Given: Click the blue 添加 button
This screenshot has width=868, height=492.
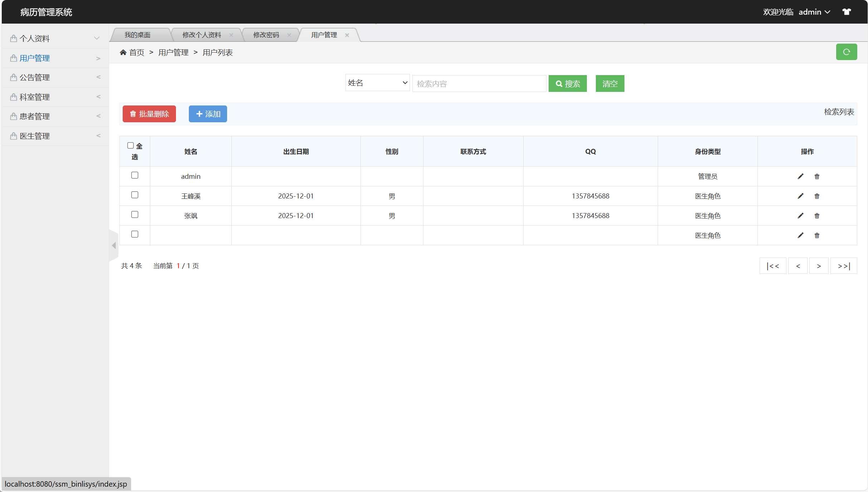Looking at the screenshot, I should (x=208, y=114).
